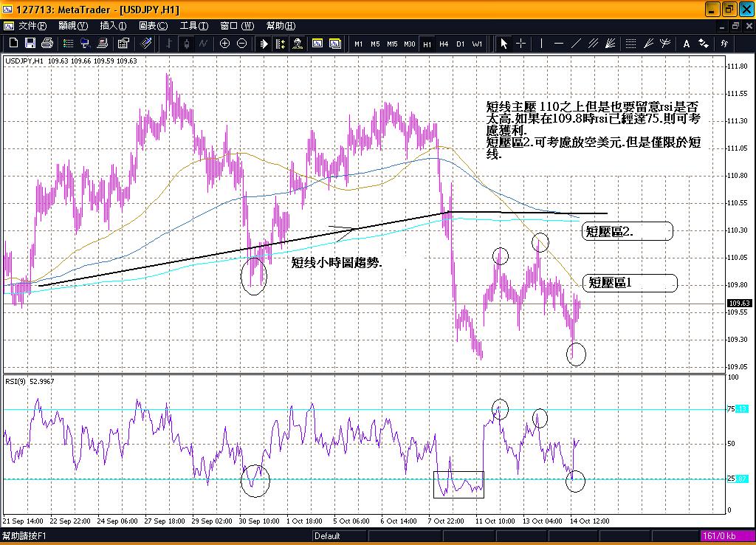
Task: Select the equidistant channel tool
Action: coord(593,44)
